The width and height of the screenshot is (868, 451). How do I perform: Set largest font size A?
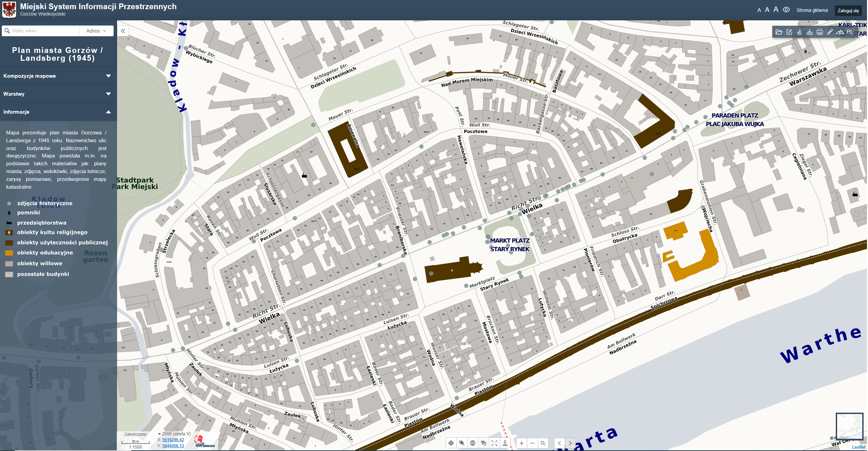tap(776, 10)
